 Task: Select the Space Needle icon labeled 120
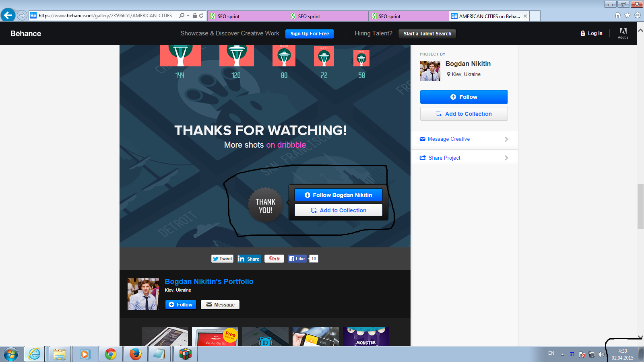(x=237, y=56)
